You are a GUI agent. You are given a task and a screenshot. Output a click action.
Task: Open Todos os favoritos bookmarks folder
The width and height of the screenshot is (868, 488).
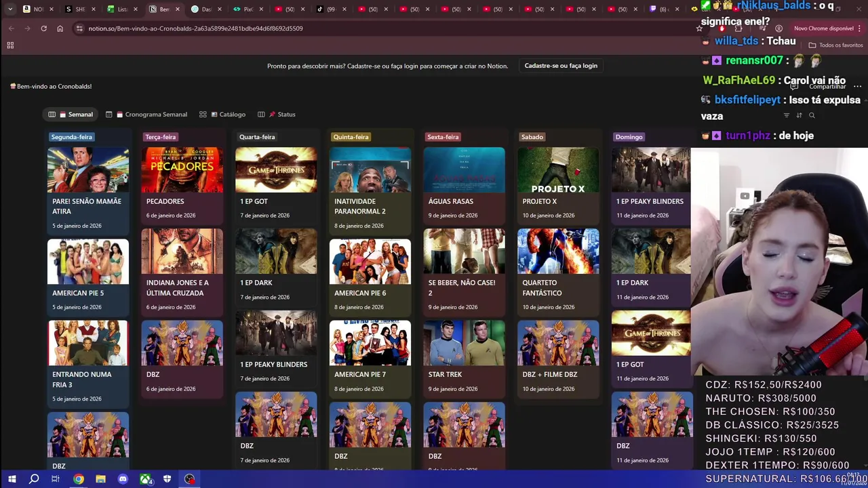835,45
